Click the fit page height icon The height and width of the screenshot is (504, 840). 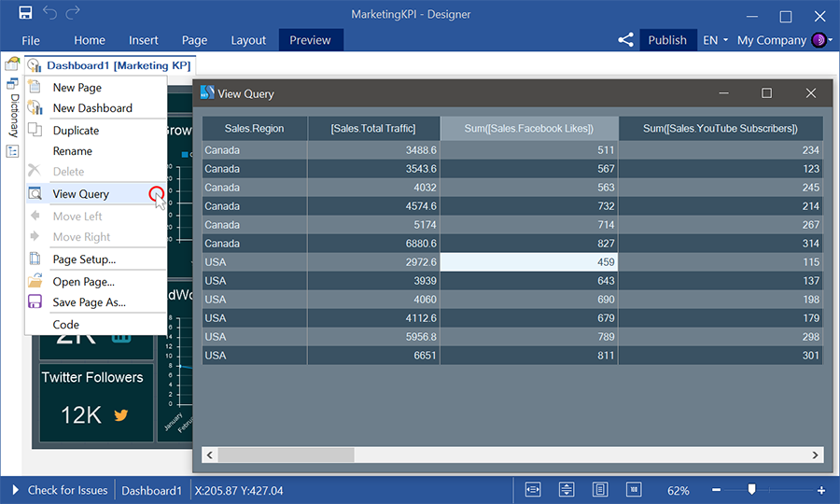(x=567, y=490)
